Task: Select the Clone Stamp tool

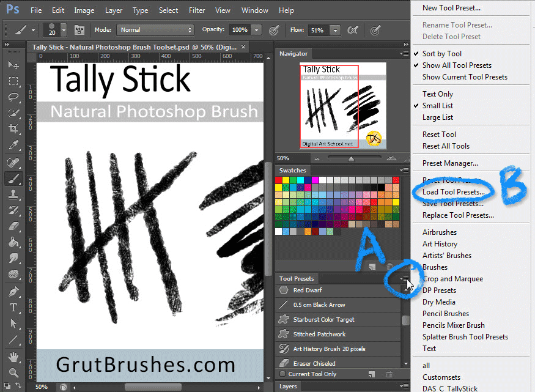Action: click(x=13, y=194)
